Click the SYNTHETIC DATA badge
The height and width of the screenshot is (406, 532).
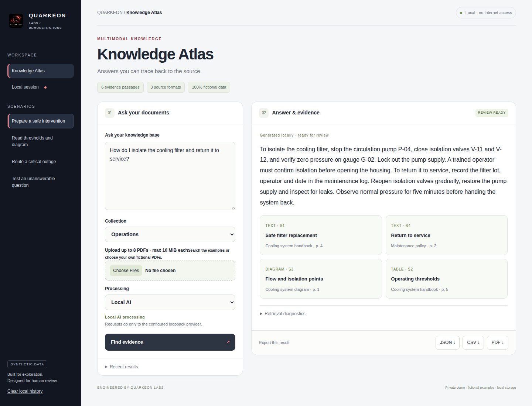[27, 364]
